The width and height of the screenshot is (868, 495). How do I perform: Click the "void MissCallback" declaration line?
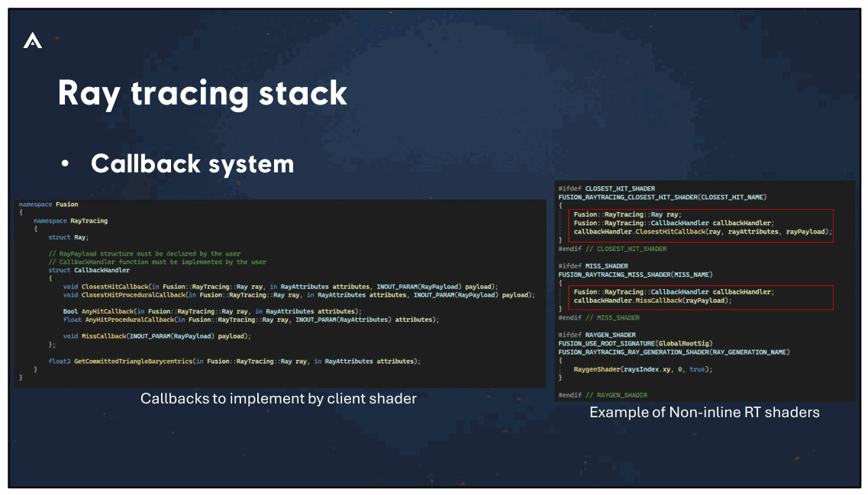click(157, 336)
